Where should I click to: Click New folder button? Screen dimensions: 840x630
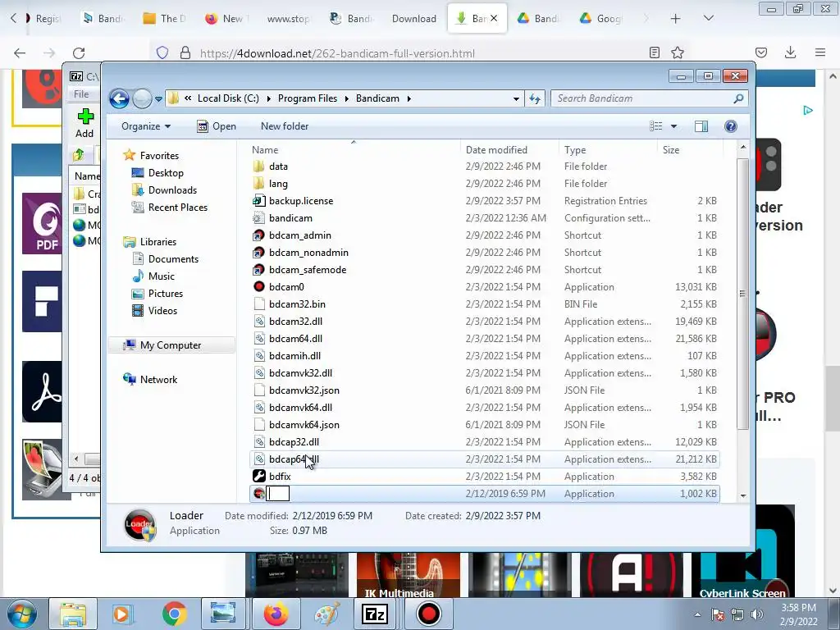[x=285, y=126]
